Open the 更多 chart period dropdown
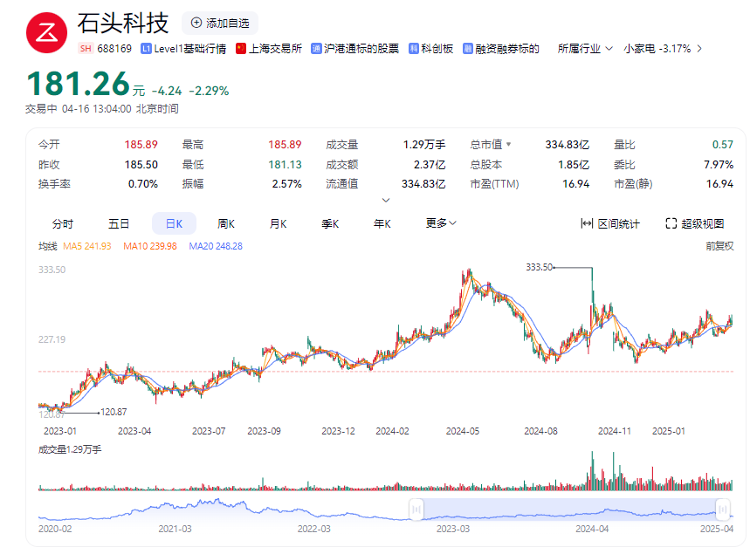Screen dimensions: 750x554 [x=441, y=223]
